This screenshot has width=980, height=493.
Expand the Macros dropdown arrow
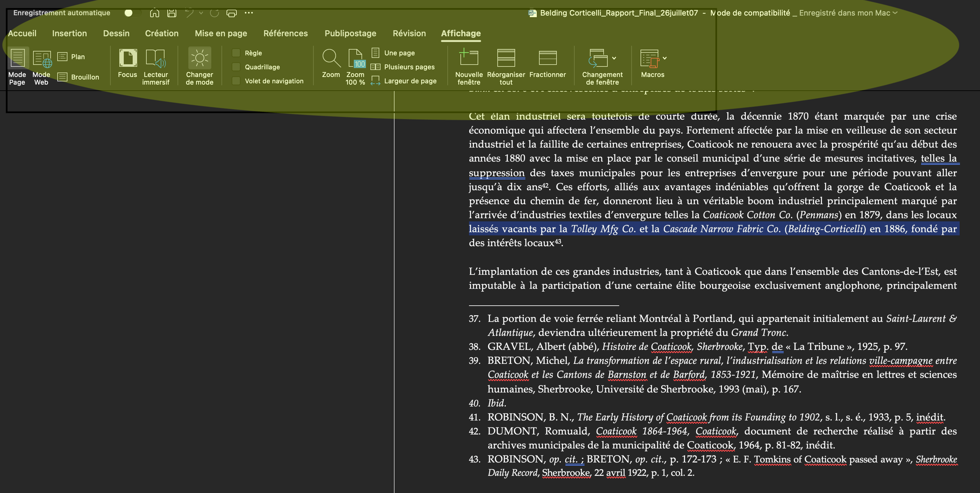click(665, 58)
